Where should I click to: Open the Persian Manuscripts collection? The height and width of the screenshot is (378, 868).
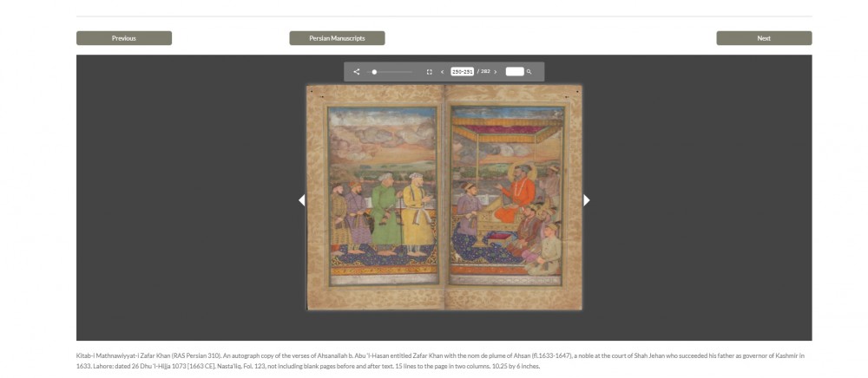[337, 38]
